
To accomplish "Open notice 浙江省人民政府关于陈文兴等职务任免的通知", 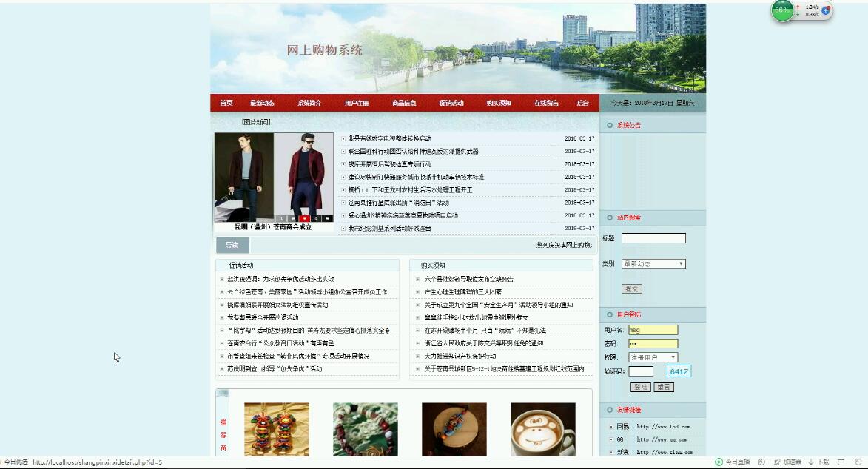I will coord(484,343).
